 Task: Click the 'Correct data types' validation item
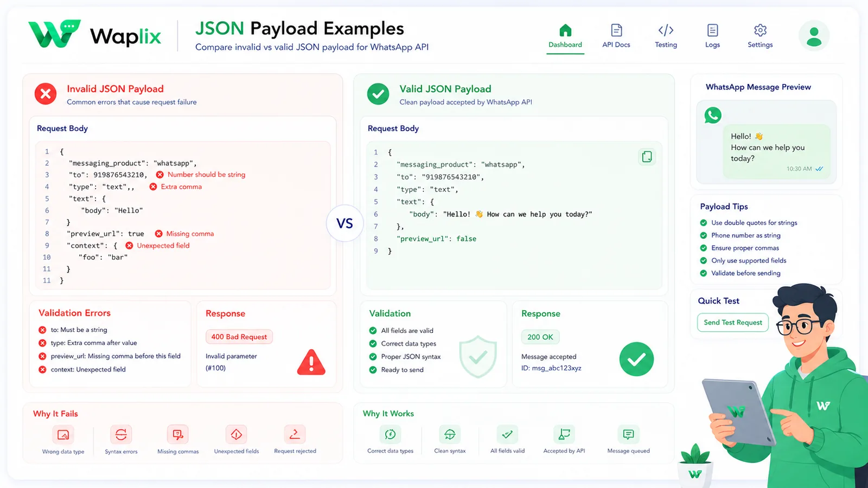tap(403, 344)
